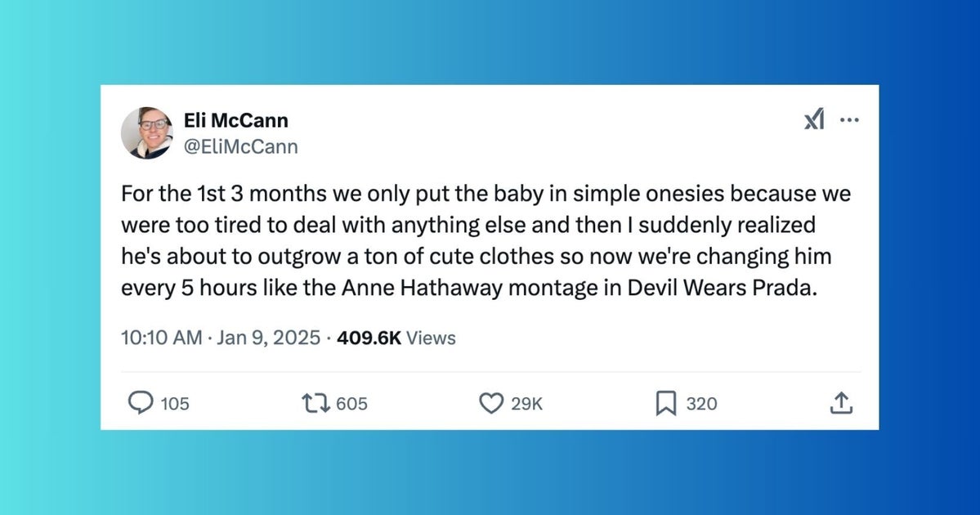Open Eli McCann's profile picture

tap(147, 132)
